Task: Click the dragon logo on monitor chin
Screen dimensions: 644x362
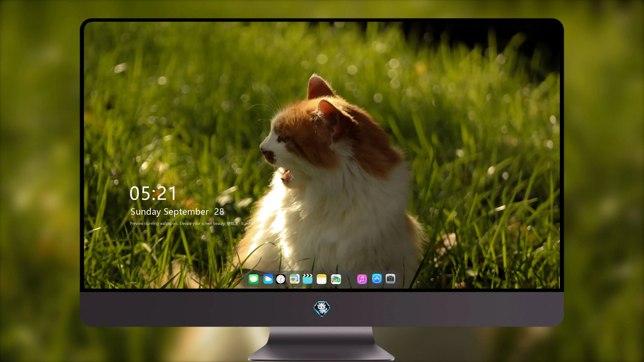Action: coord(322,309)
